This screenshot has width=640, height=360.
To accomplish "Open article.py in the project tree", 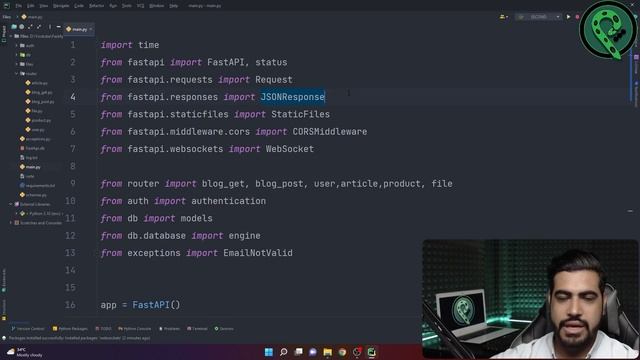I will (x=36, y=83).
